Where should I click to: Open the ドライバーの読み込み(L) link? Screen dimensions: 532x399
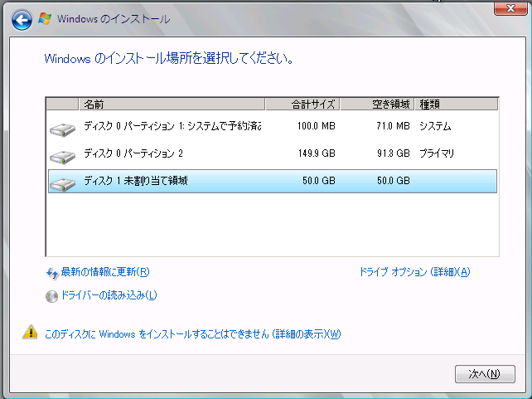pyautogui.click(x=109, y=295)
